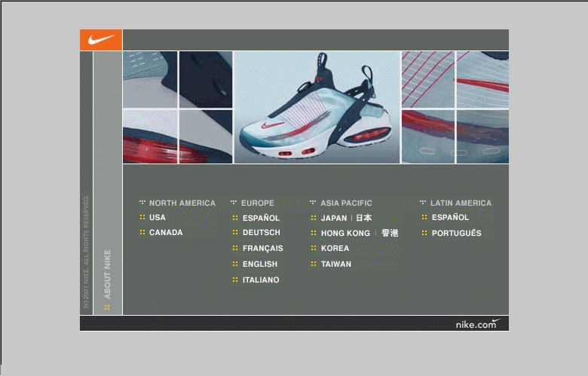Open the JAPAN site link
588x376 pixels.
(334, 218)
